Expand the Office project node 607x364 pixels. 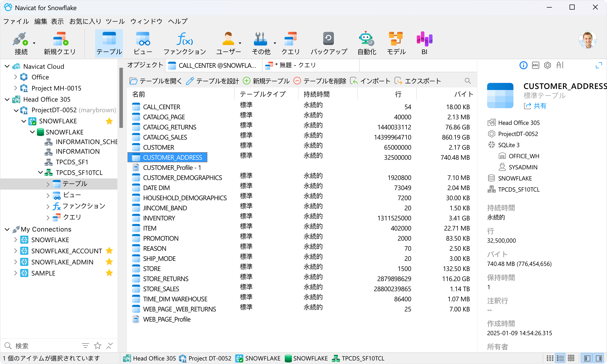(x=15, y=77)
